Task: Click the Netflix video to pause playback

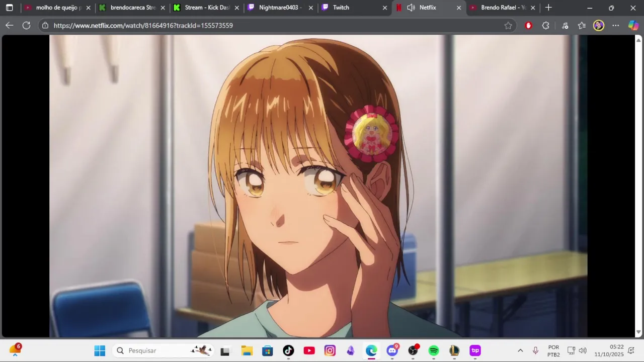Action: [x=318, y=186]
